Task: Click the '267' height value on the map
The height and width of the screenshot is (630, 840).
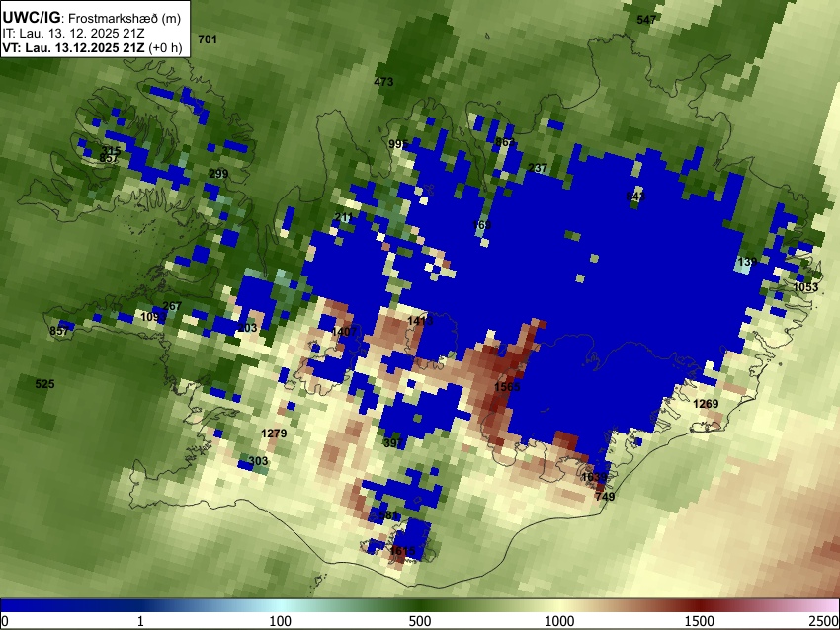Action: pyautogui.click(x=172, y=307)
